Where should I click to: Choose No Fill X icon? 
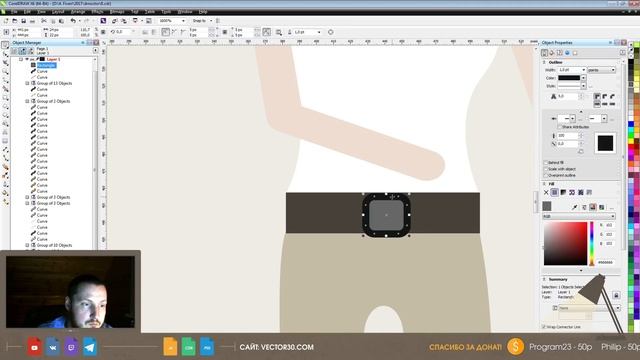(x=546, y=192)
